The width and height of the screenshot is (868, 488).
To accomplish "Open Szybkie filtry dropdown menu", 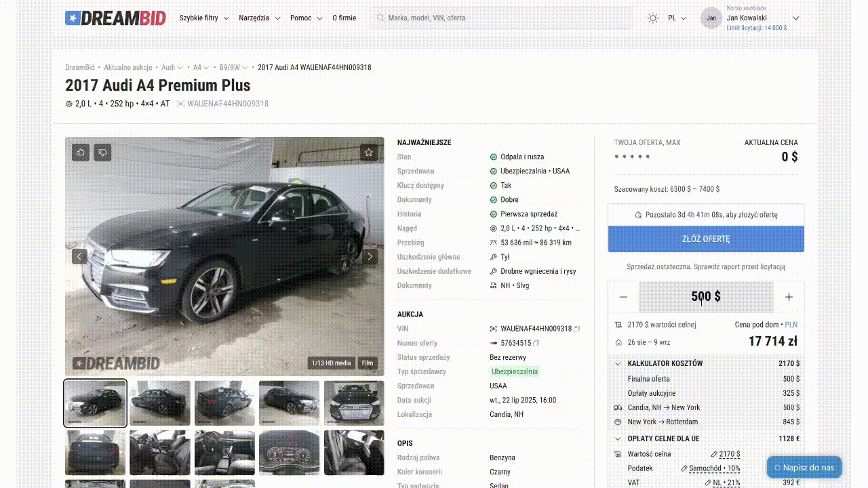I will pos(204,18).
